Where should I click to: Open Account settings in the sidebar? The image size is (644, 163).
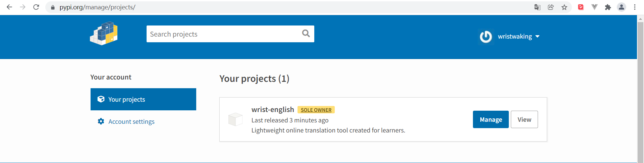131,121
